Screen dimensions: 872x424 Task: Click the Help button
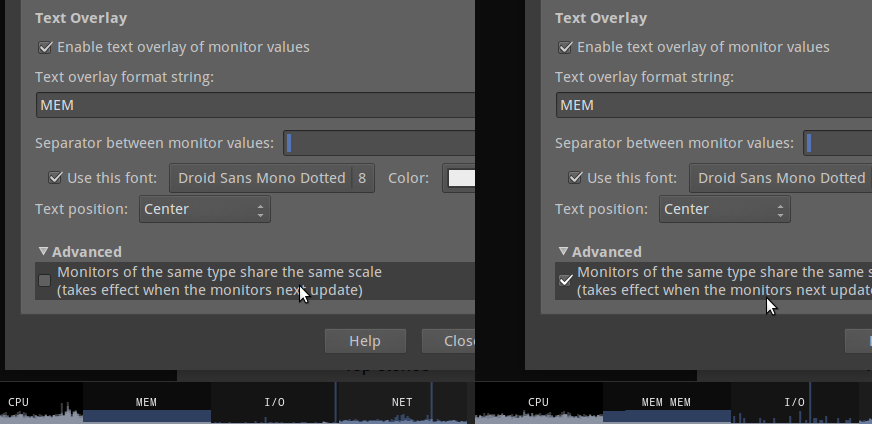(365, 341)
